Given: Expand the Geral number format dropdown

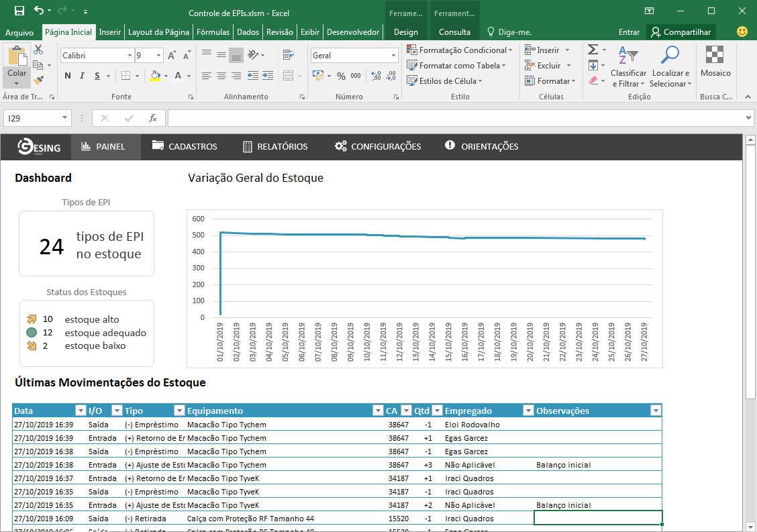Looking at the screenshot, I should pyautogui.click(x=393, y=56).
